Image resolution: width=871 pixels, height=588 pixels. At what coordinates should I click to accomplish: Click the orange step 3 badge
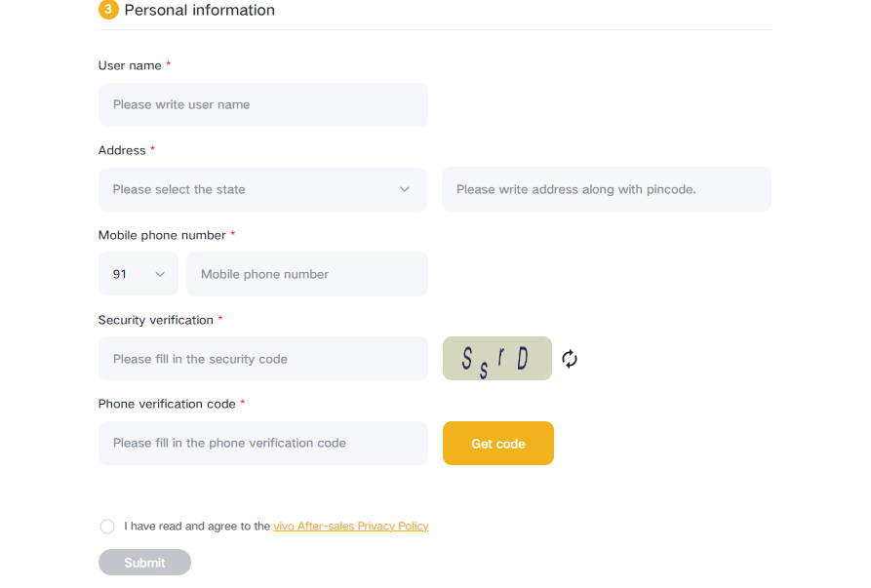[x=108, y=10]
